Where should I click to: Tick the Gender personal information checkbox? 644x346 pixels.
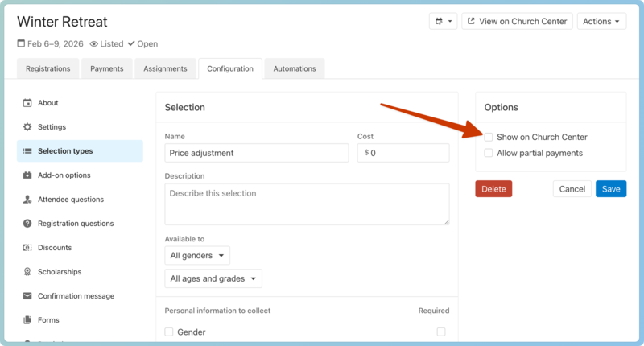pos(169,332)
